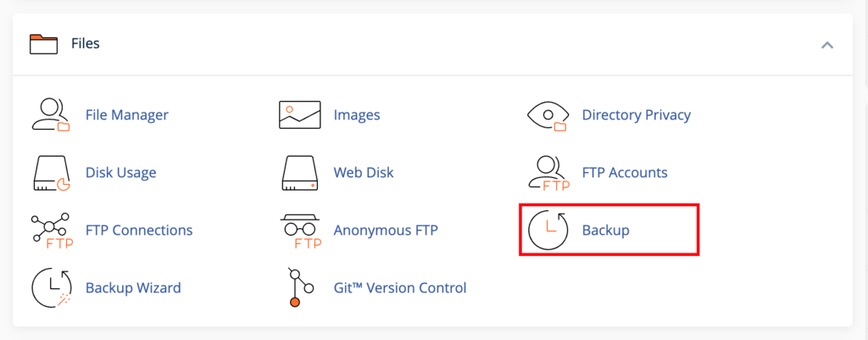Open the Backup clock icon
The height and width of the screenshot is (340, 868).
click(548, 230)
